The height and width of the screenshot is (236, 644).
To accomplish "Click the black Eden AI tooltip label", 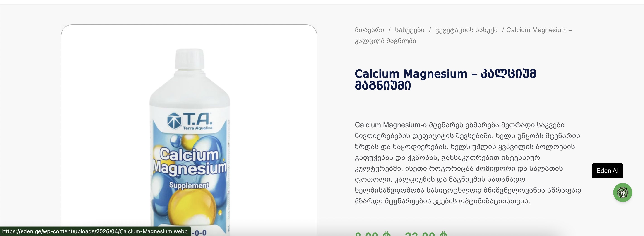I will (x=607, y=171).
